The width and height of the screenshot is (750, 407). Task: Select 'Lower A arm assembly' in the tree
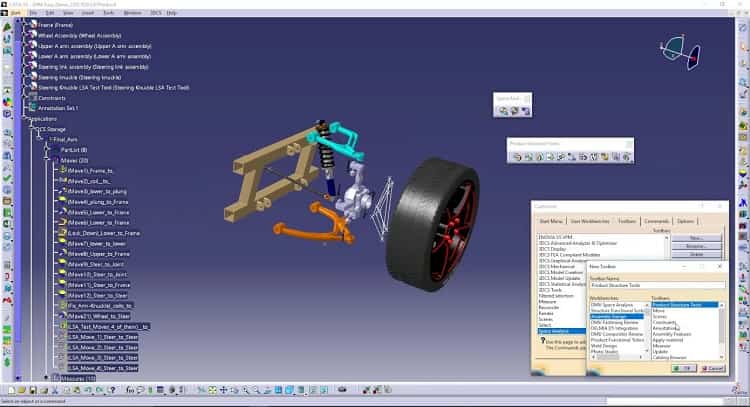pyautogui.click(x=94, y=56)
